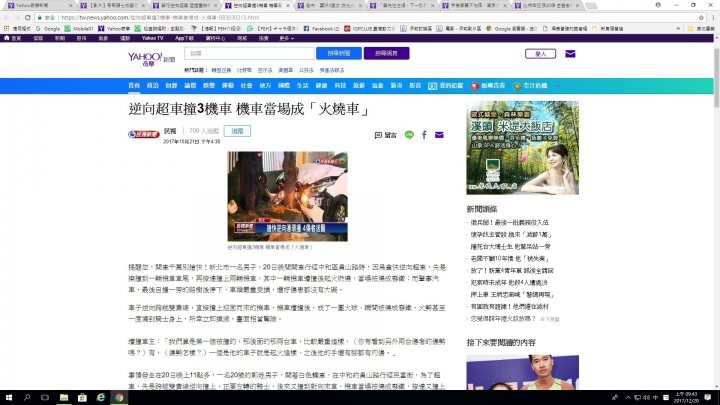This screenshot has width=720, height=405.
Task: Open 我的頻道 in the blue nav bar
Action: [x=445, y=86]
